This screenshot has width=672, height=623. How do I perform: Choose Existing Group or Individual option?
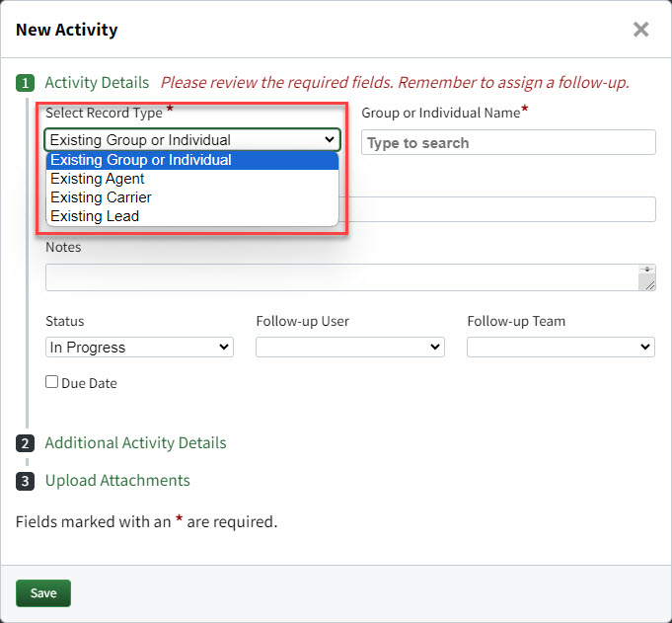coord(192,160)
